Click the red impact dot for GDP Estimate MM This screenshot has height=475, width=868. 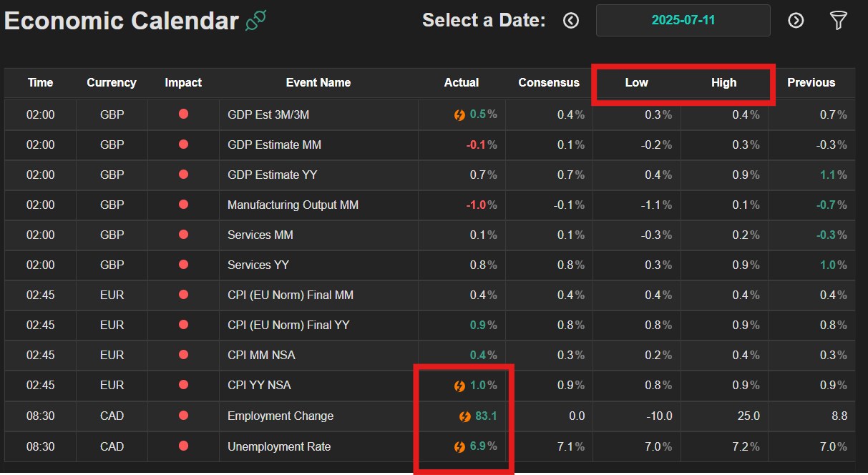pos(183,145)
